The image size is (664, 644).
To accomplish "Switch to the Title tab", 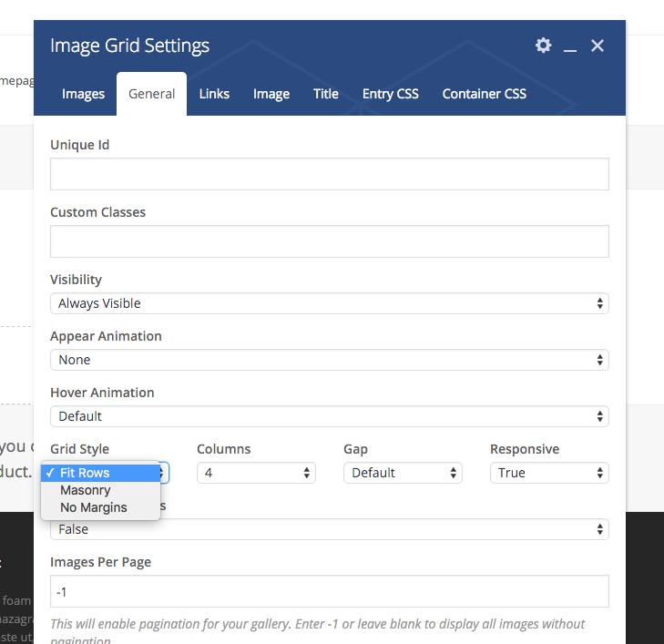I will coord(326,94).
